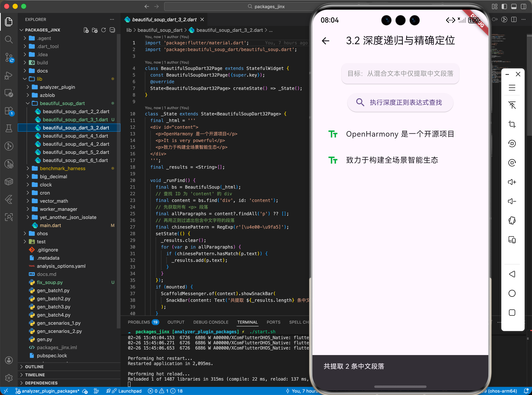Click New File icon in Explorer header

click(86, 30)
